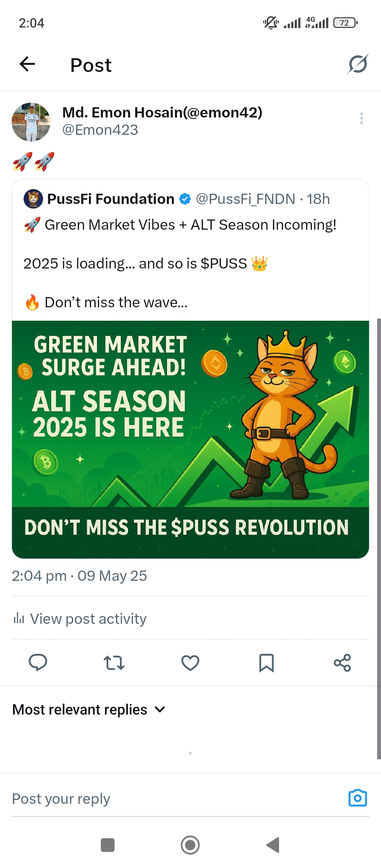Expand Most relevant replies sorting dropdown
The height and width of the screenshot is (868, 381).
point(89,710)
